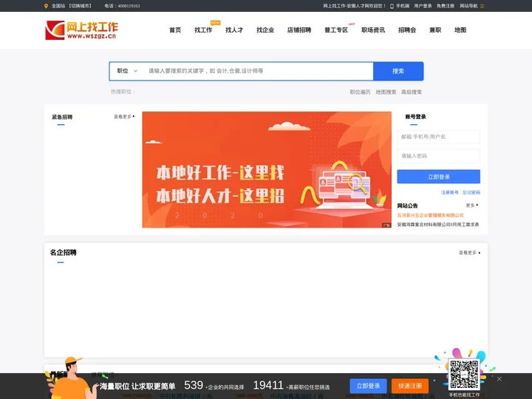This screenshot has width=532, height=399.
Task: Open the 地图 navigation item
Action: [x=460, y=30]
